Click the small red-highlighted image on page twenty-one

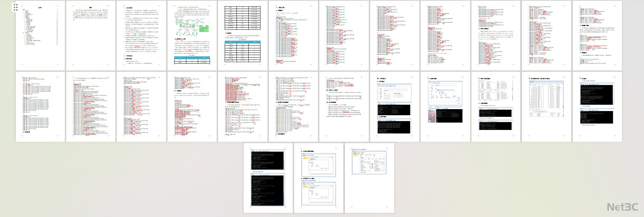432,116
